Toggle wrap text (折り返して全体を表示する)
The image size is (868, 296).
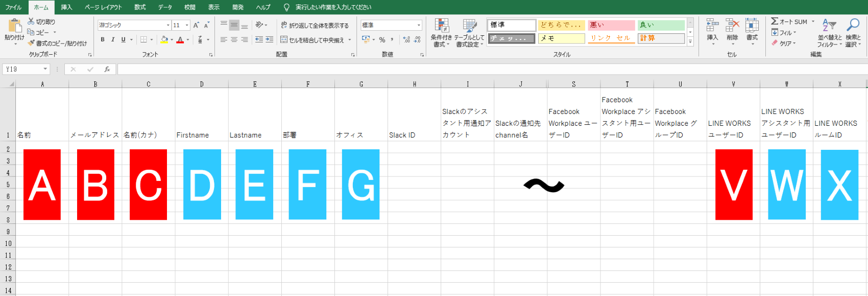point(315,25)
